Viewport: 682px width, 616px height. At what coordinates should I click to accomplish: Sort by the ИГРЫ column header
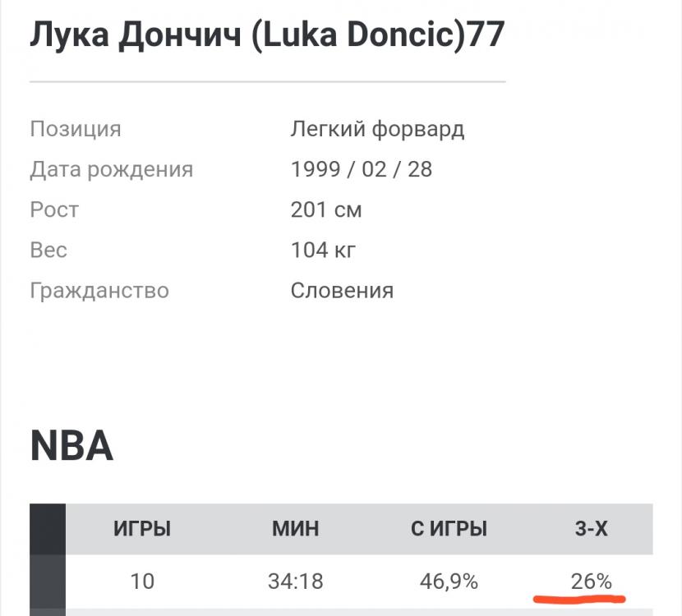click(x=142, y=530)
